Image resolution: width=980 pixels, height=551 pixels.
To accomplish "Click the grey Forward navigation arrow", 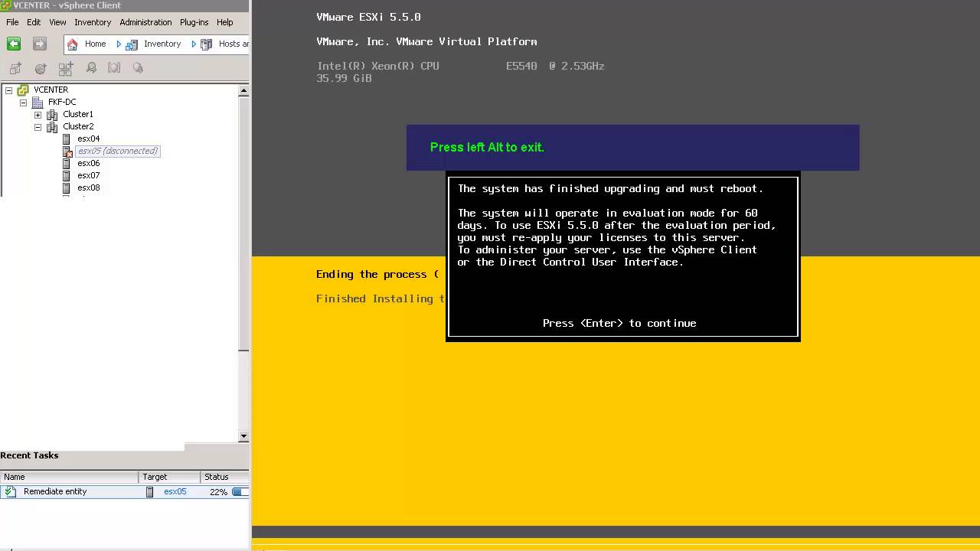I will pos(40,44).
